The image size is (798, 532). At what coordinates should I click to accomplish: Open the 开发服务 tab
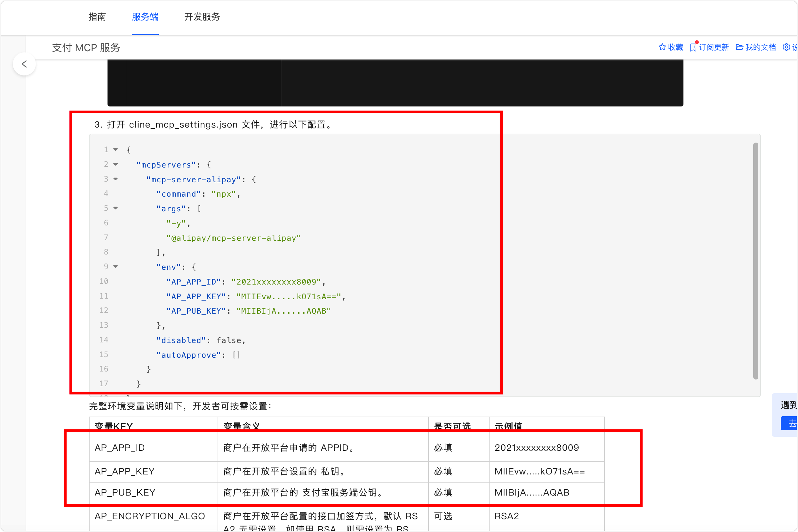click(202, 17)
